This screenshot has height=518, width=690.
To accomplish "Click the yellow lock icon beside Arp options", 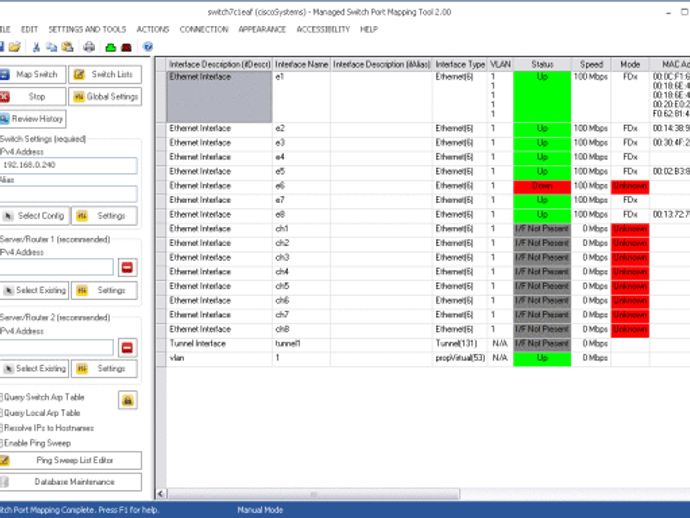I will 128,400.
